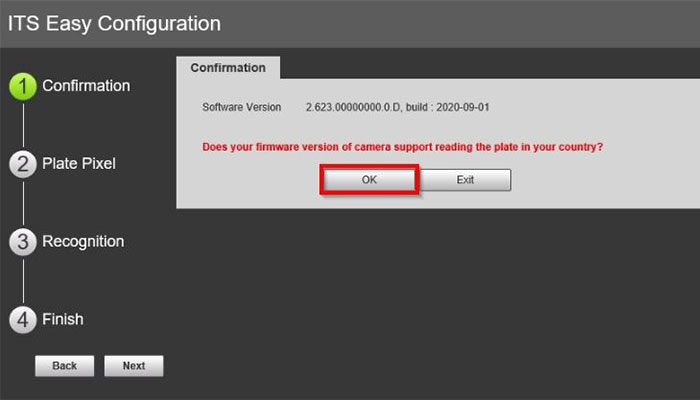Screen dimensions: 700x400
Task: Click the Software Version label
Action: coord(242,107)
